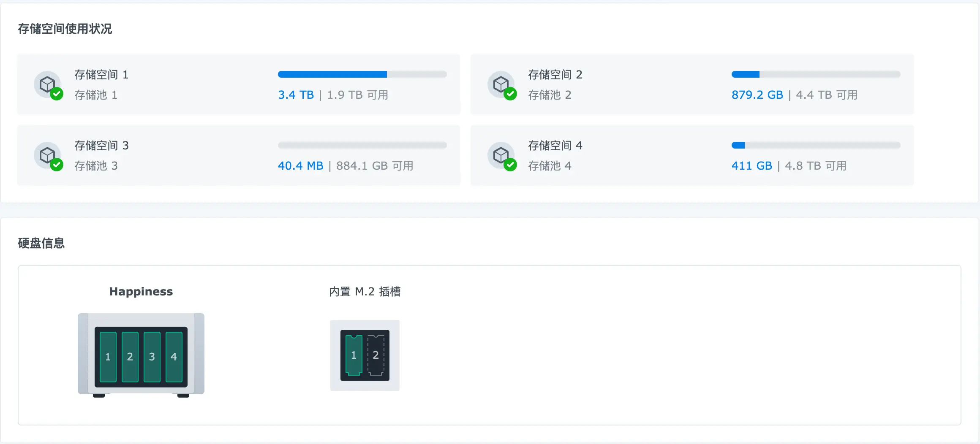This screenshot has width=980, height=444.
Task: Click the Happiness device title
Action: [141, 292]
